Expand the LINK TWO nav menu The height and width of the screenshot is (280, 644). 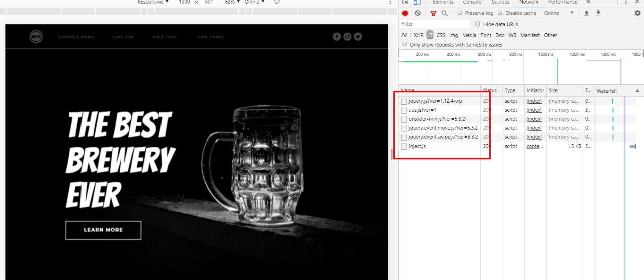click(166, 37)
